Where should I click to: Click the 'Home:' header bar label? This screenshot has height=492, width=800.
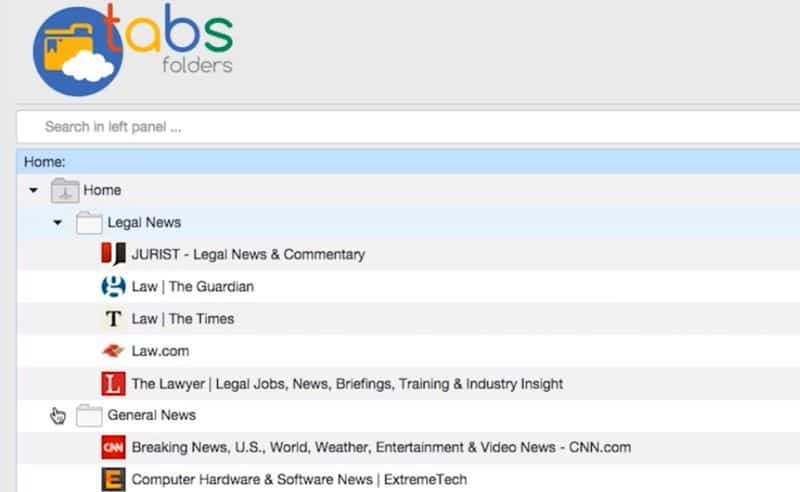coord(44,162)
